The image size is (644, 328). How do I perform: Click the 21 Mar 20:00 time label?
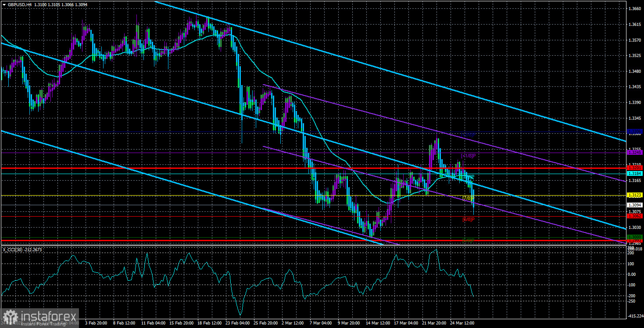click(434, 323)
